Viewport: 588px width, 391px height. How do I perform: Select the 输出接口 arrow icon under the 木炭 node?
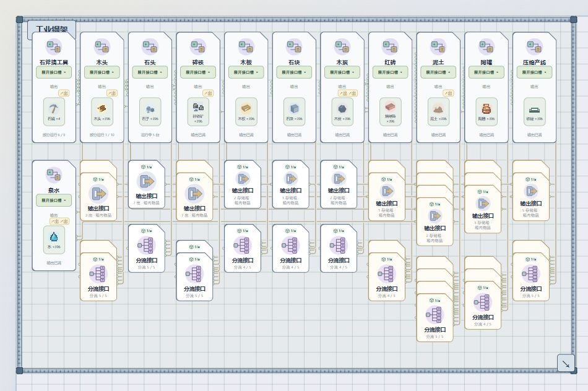coord(339,179)
